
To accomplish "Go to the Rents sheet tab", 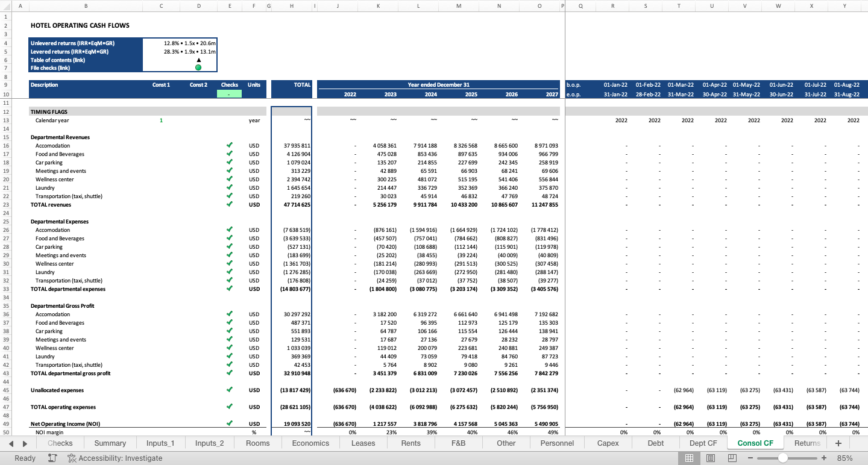I will [x=410, y=443].
